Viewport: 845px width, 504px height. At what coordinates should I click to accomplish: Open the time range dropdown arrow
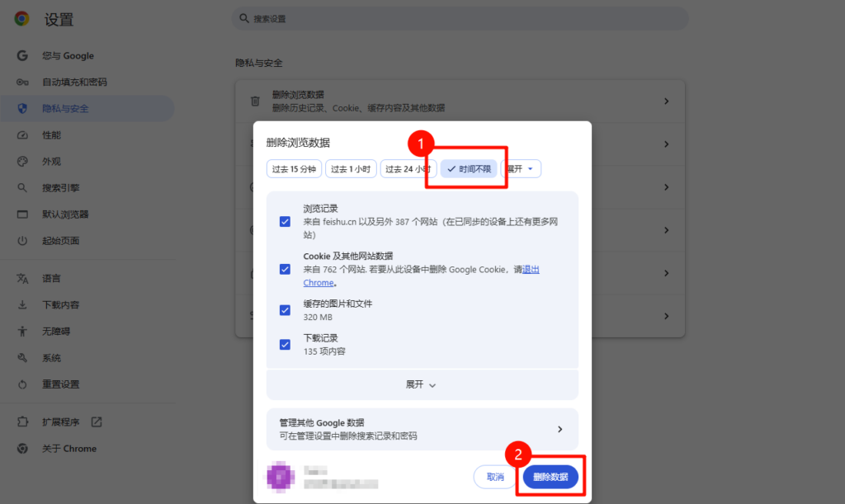[x=530, y=169]
